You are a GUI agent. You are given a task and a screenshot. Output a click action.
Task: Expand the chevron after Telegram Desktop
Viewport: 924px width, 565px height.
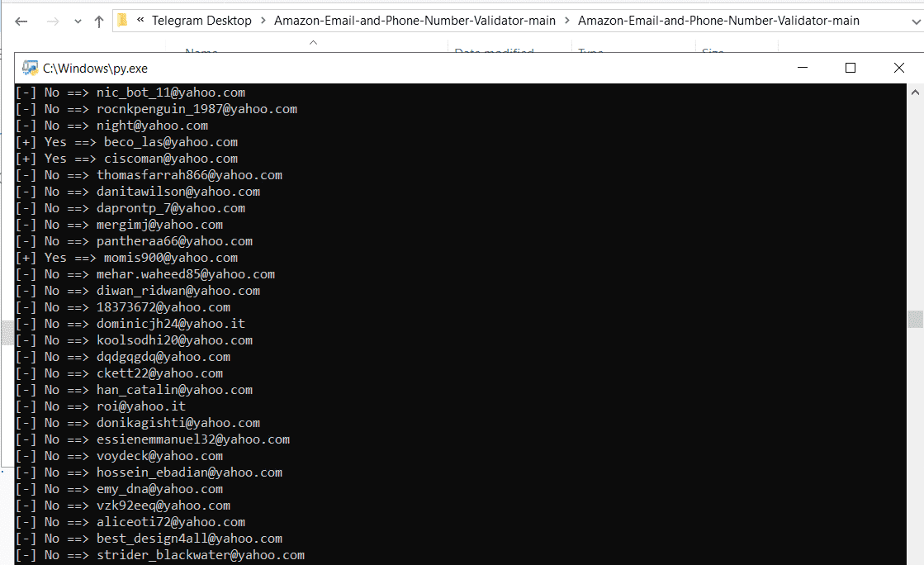pyautogui.click(x=263, y=21)
